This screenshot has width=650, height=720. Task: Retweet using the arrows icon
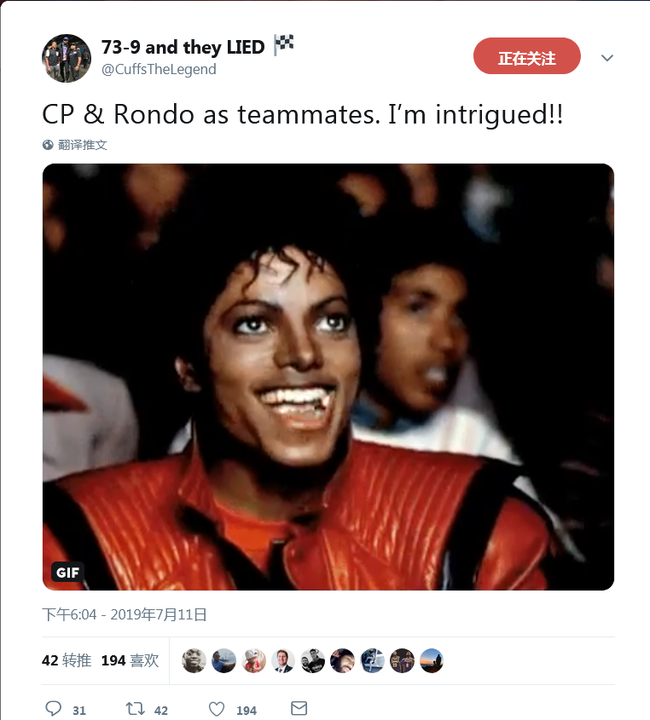[135, 709]
